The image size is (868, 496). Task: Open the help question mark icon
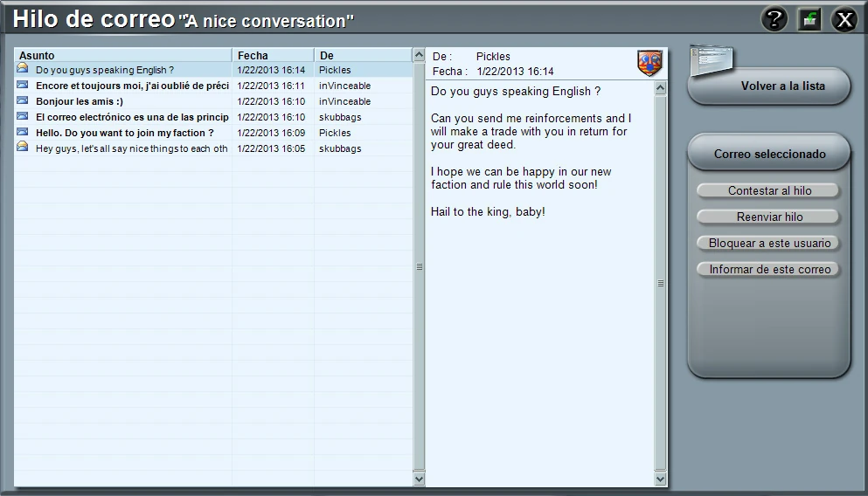(x=774, y=20)
